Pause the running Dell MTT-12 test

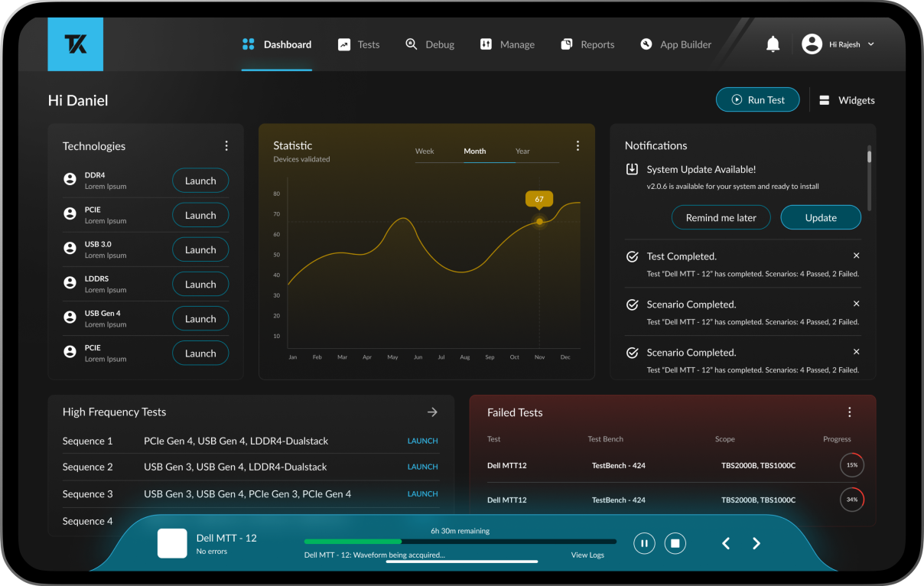point(644,543)
